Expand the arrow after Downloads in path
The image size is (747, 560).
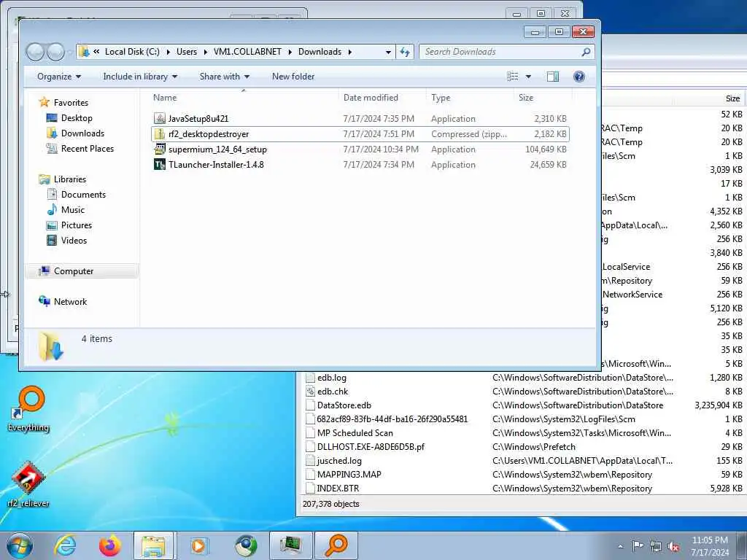click(x=349, y=52)
